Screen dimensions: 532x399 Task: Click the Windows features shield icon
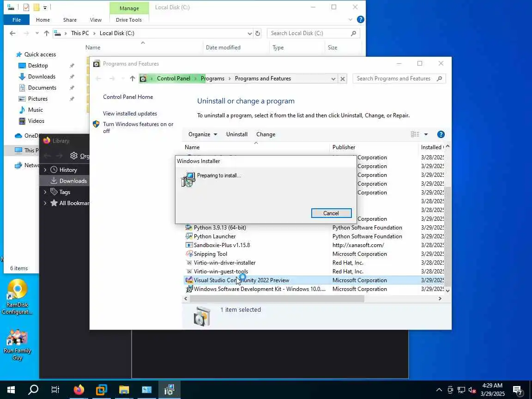click(97, 124)
